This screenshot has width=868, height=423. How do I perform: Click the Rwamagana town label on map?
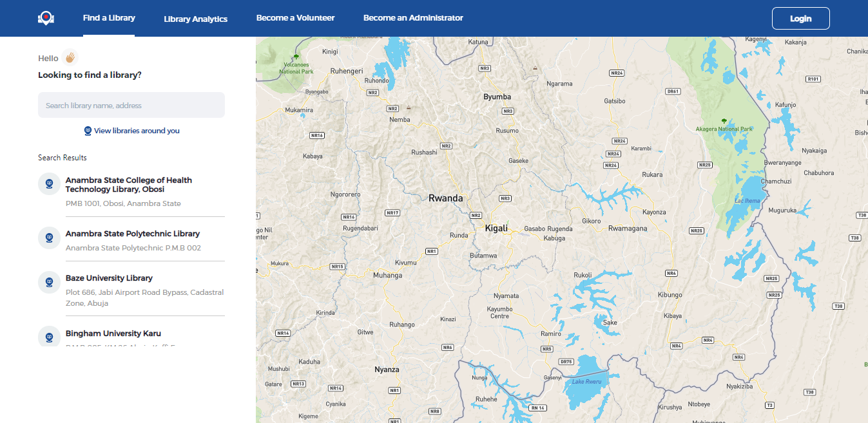(627, 228)
